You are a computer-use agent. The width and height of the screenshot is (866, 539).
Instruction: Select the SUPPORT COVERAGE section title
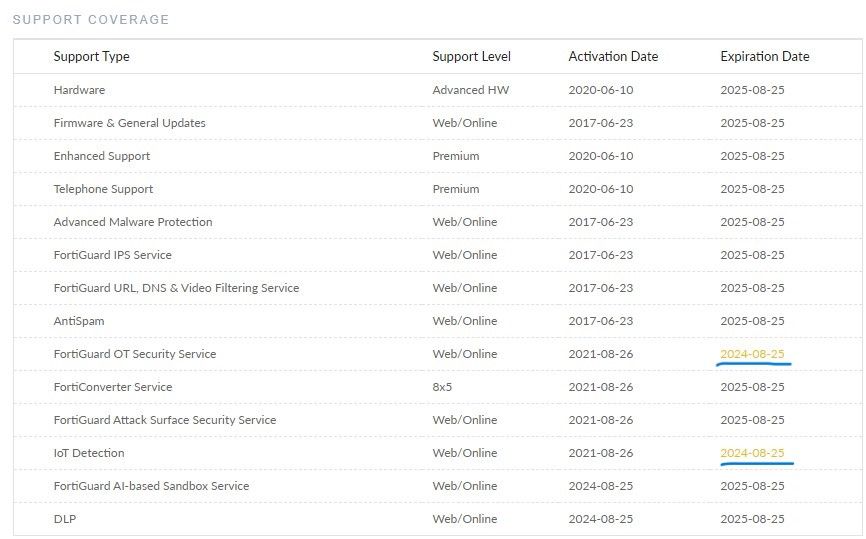91,20
